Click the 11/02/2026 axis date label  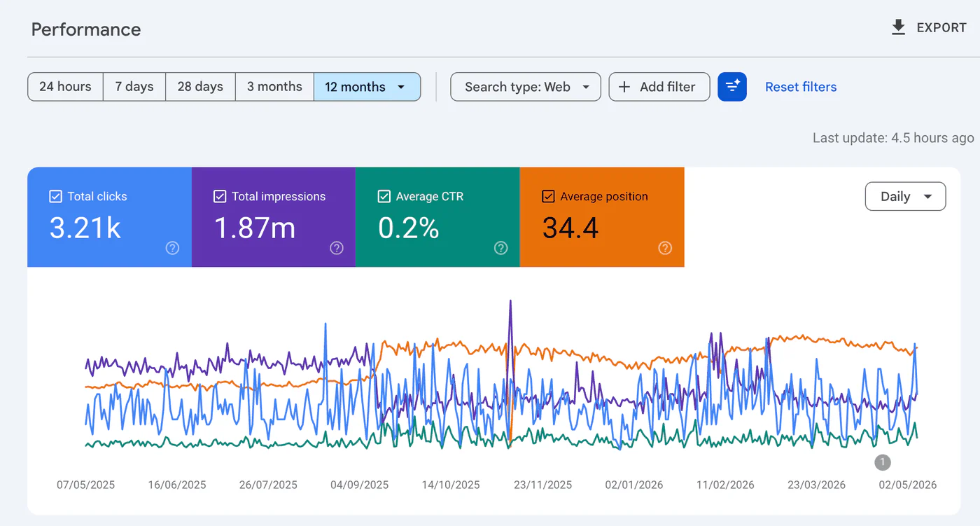(x=725, y=485)
